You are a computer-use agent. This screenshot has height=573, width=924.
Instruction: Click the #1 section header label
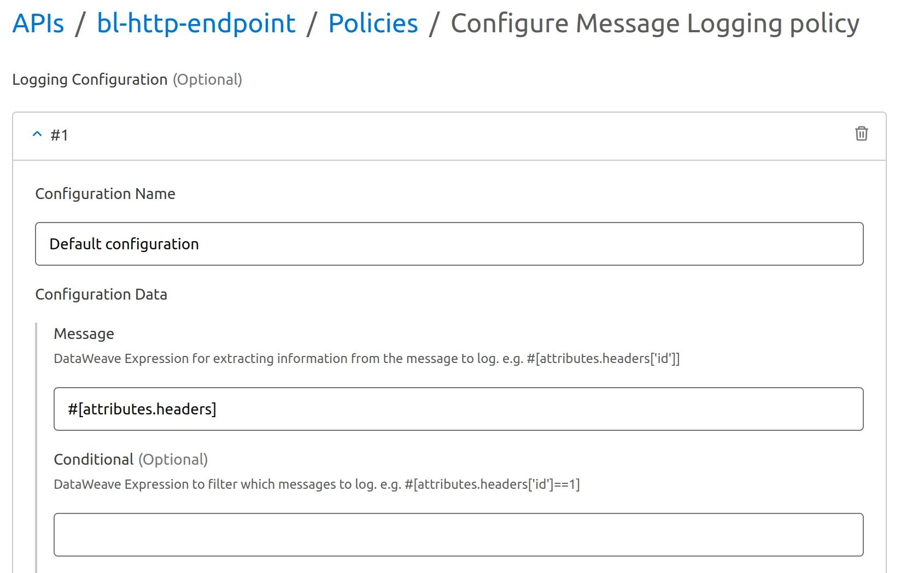pos(59,135)
